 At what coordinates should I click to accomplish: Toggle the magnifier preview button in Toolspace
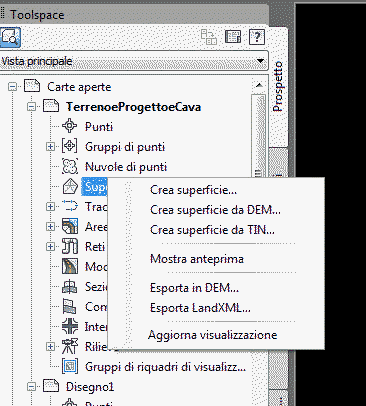point(10,37)
